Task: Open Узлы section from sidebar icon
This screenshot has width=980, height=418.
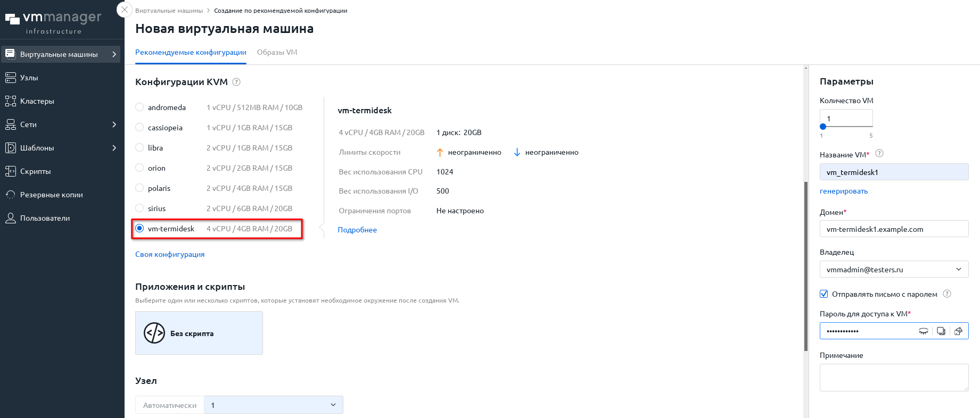Action: (x=11, y=78)
